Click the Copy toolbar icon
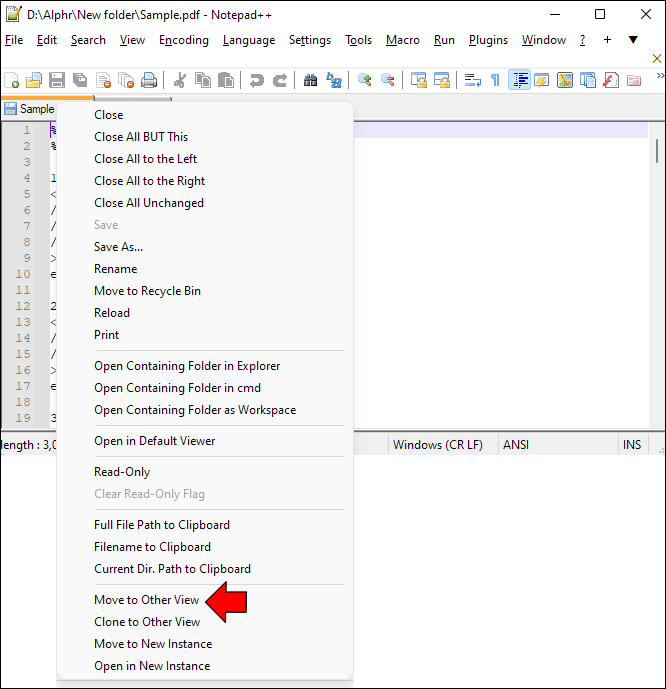 pyautogui.click(x=203, y=80)
